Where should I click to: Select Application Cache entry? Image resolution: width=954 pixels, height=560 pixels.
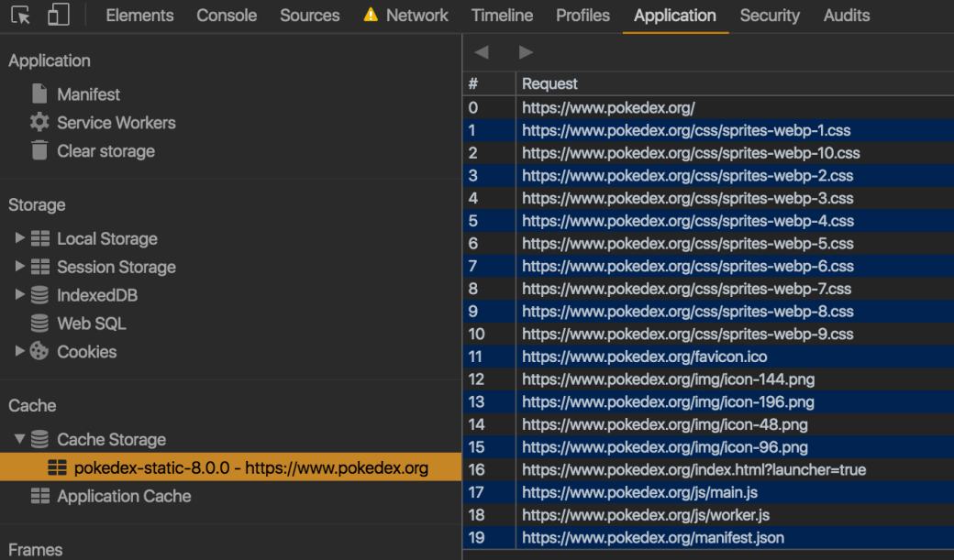click(x=124, y=496)
